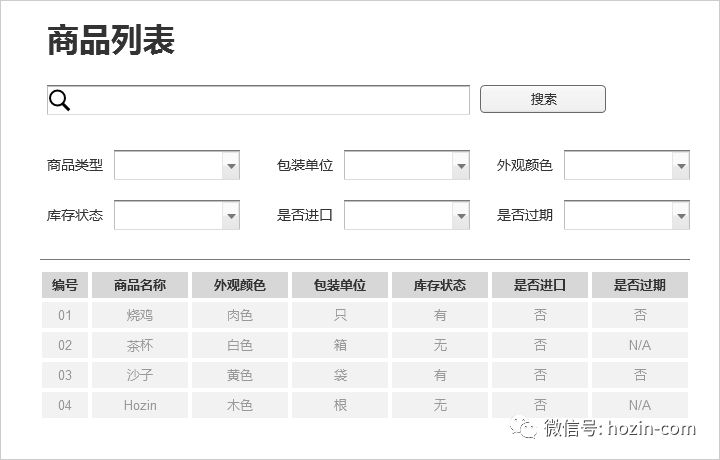This screenshot has width=720, height=460.
Task: Click the 黄色 color cell
Action: [x=240, y=375]
